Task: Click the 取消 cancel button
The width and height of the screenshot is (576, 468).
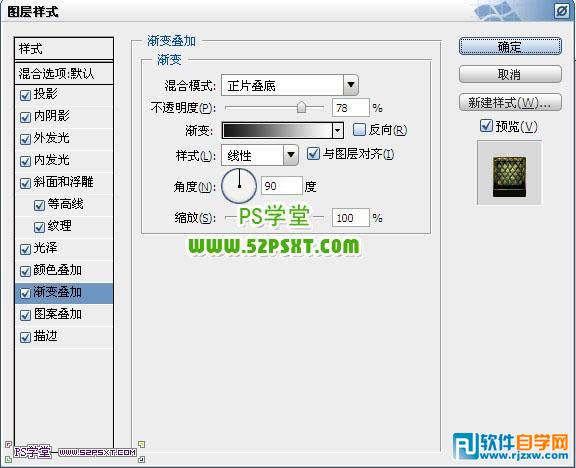Action: click(x=510, y=75)
